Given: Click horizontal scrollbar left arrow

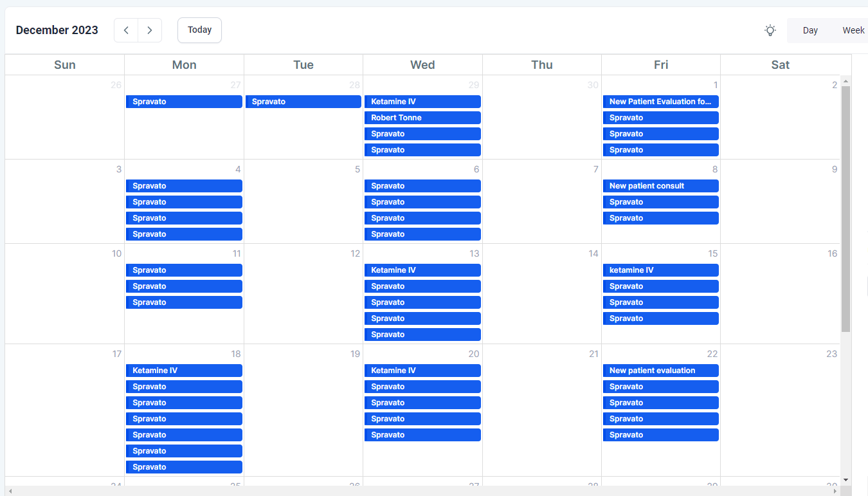Looking at the screenshot, I should tap(10, 491).
